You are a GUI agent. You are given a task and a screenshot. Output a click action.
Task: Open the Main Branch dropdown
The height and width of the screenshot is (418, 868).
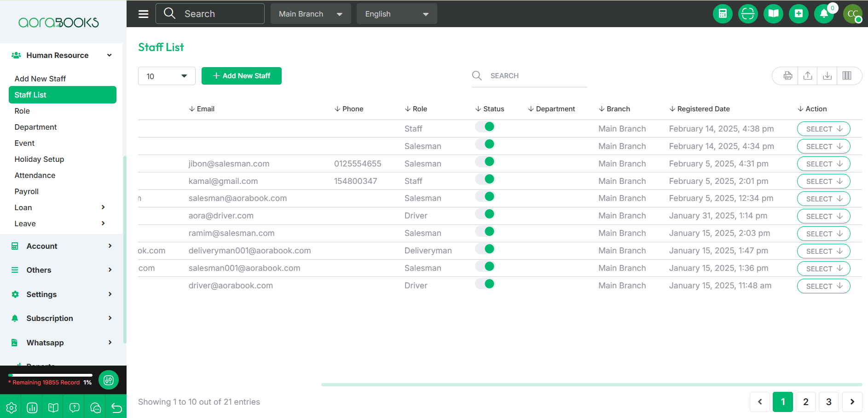[311, 14]
